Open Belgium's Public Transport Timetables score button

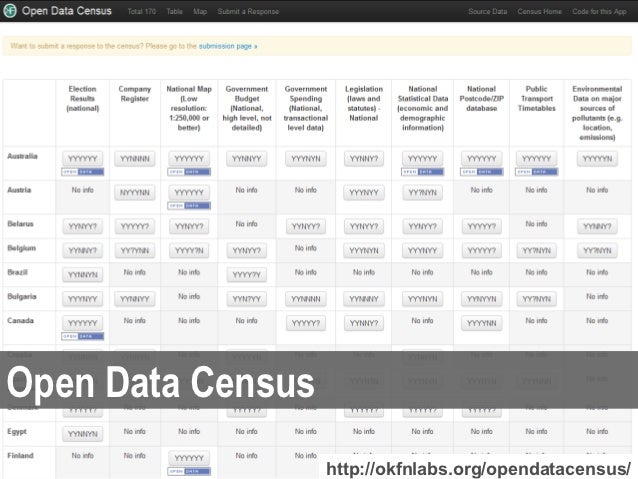(536, 251)
